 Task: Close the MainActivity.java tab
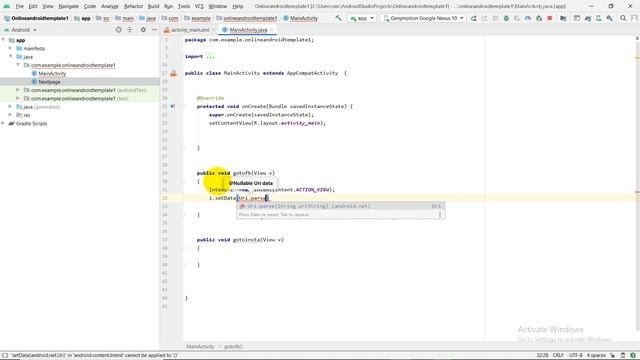[x=272, y=30]
